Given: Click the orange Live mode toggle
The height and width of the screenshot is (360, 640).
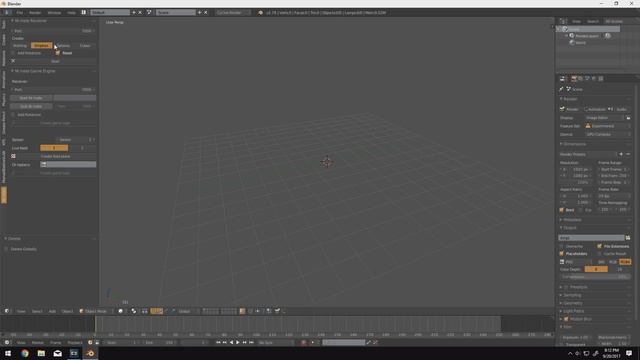Looking at the screenshot, I should [54, 148].
